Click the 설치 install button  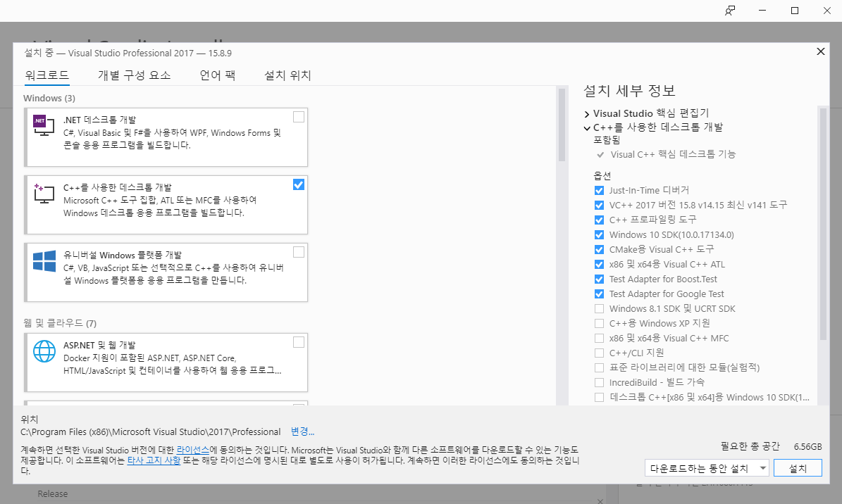tap(798, 468)
